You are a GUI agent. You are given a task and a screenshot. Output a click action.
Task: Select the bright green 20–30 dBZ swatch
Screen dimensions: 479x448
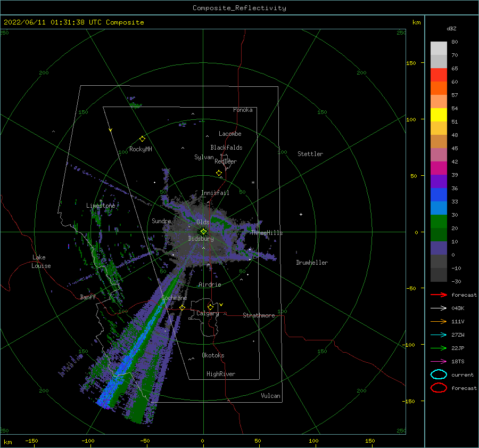coord(439,222)
